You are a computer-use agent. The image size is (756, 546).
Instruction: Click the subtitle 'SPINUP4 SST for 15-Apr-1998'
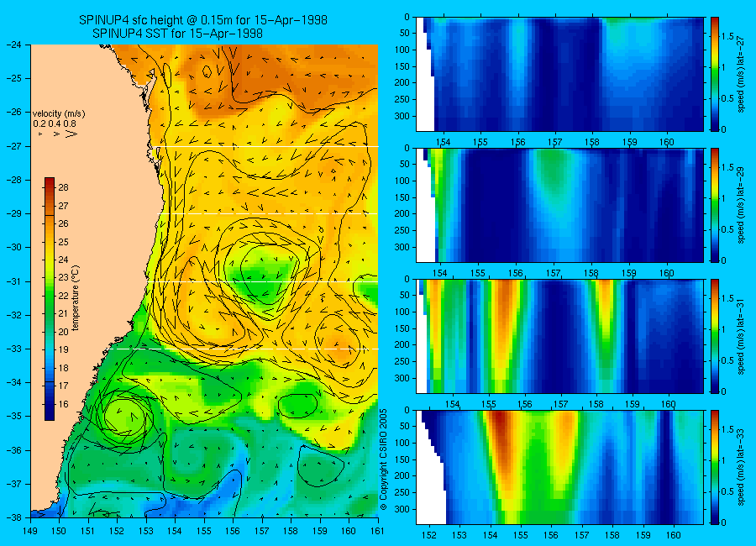pyautogui.click(x=177, y=34)
